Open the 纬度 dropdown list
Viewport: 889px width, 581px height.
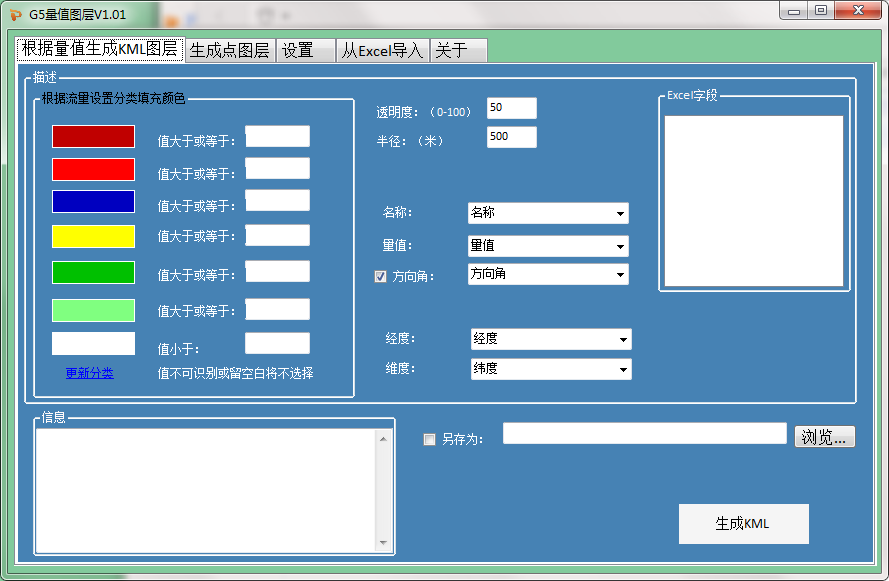[x=624, y=370]
